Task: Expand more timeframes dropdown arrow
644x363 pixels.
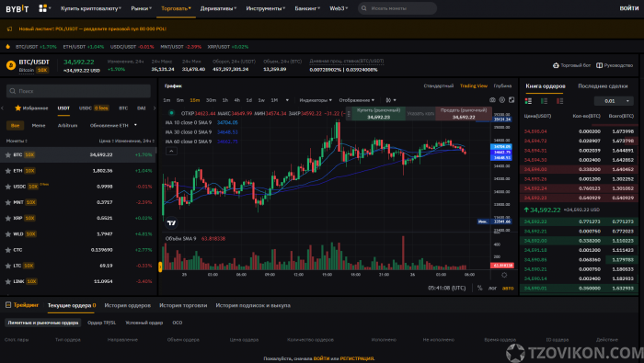Action: pos(287,100)
